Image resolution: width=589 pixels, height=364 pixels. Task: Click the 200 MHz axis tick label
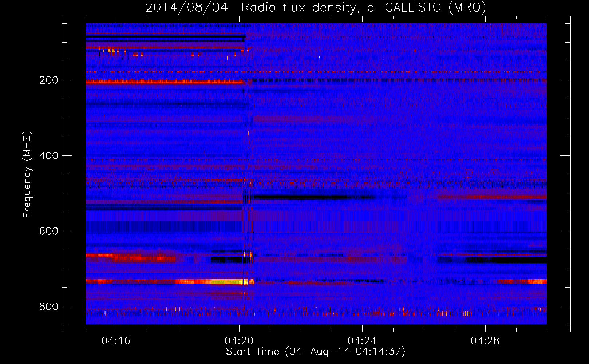pyautogui.click(x=49, y=80)
